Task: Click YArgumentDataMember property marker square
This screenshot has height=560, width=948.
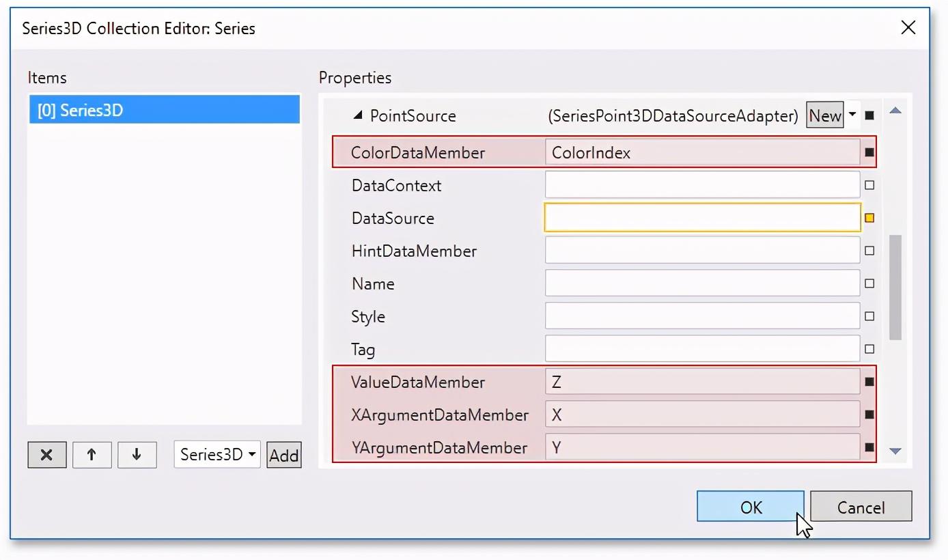Action: [x=869, y=447]
